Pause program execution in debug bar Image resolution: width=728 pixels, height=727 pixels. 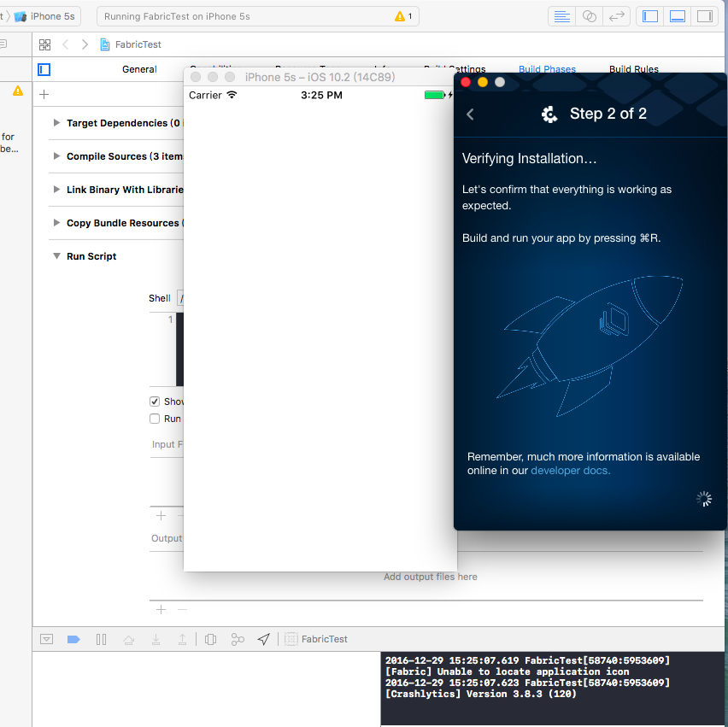click(x=101, y=639)
